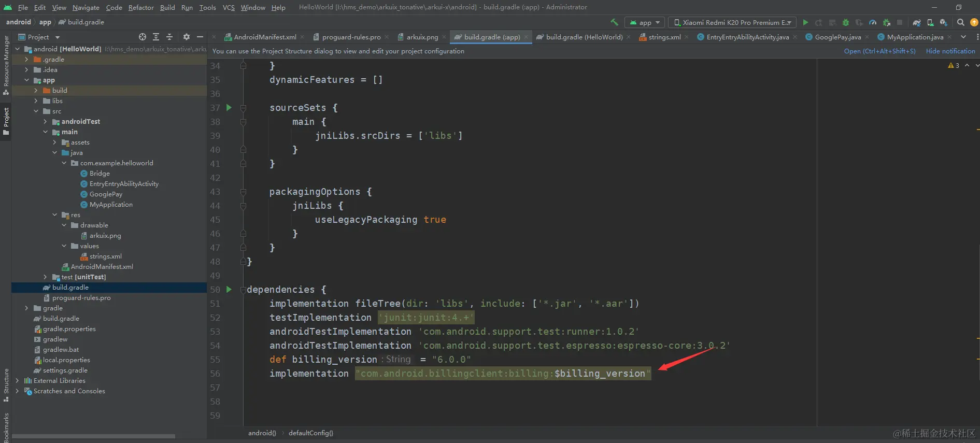This screenshot has height=443, width=980.
Task: Click the Project panel horizontal scrollbar
Action: [x=93, y=436]
